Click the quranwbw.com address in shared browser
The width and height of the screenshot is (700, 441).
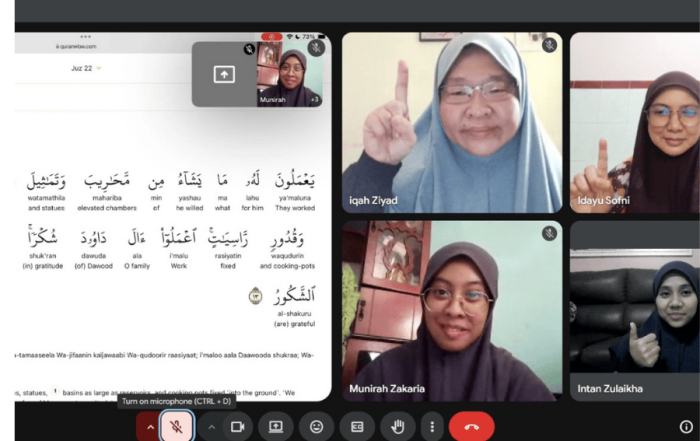(76, 46)
